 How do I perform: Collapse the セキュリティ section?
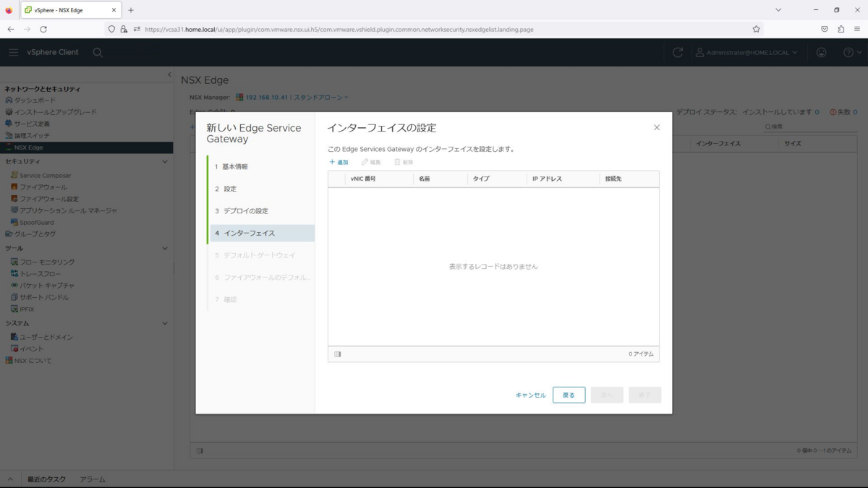pyautogui.click(x=164, y=162)
